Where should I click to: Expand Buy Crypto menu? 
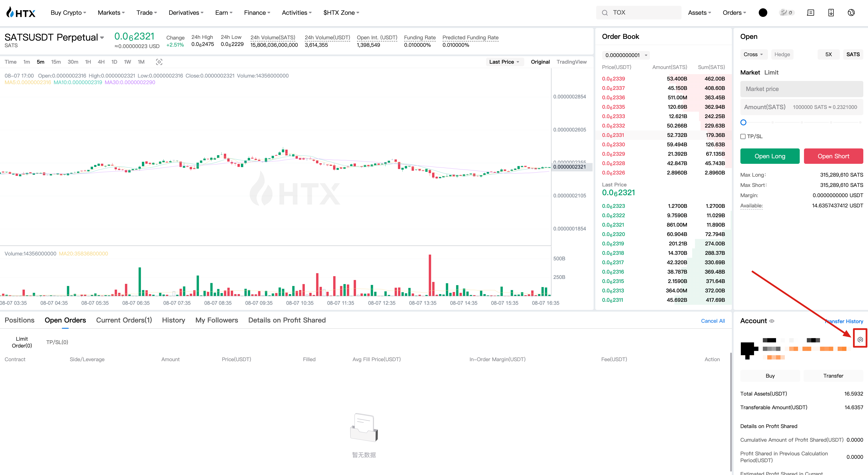pyautogui.click(x=68, y=13)
